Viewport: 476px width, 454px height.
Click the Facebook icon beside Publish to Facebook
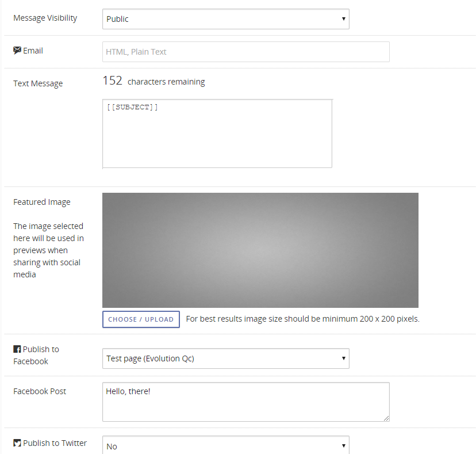pyautogui.click(x=17, y=349)
